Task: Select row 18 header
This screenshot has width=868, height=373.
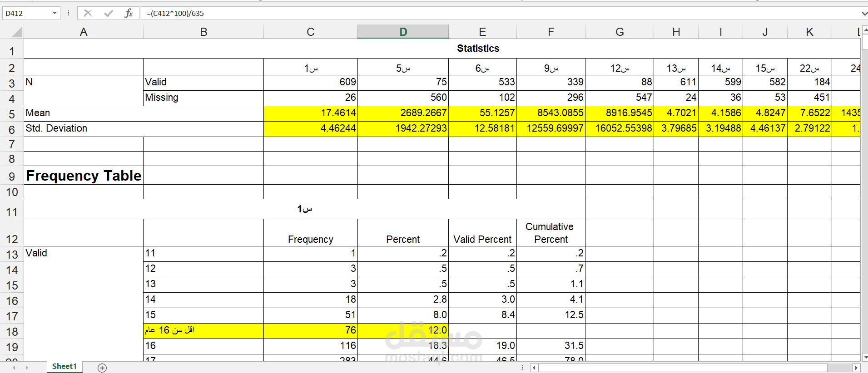Action: [12, 332]
